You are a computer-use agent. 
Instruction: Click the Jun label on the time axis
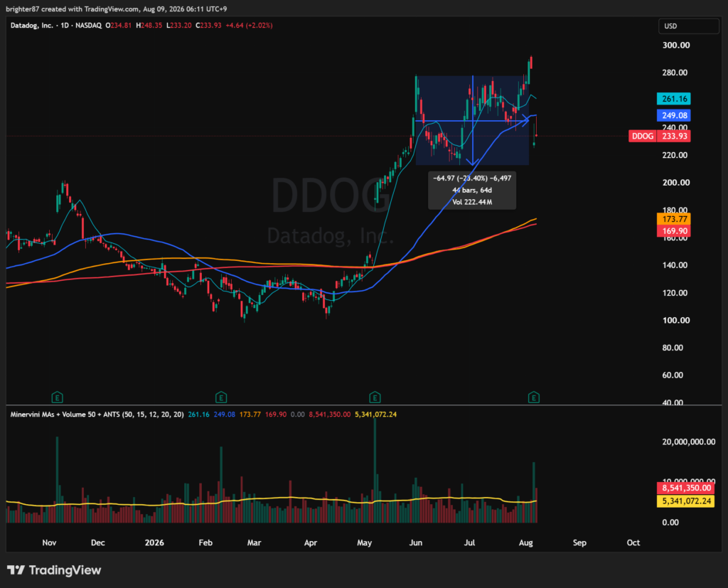(x=415, y=542)
